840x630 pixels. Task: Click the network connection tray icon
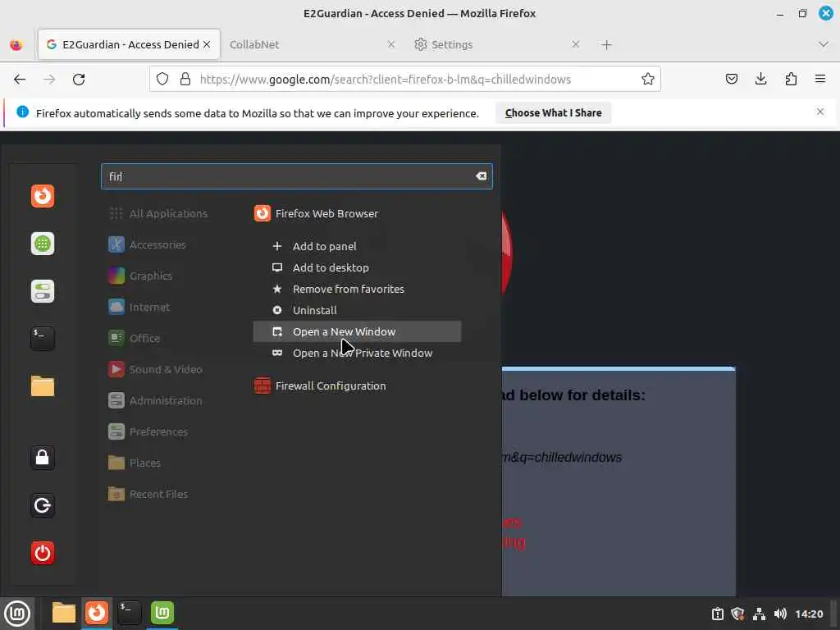point(759,614)
